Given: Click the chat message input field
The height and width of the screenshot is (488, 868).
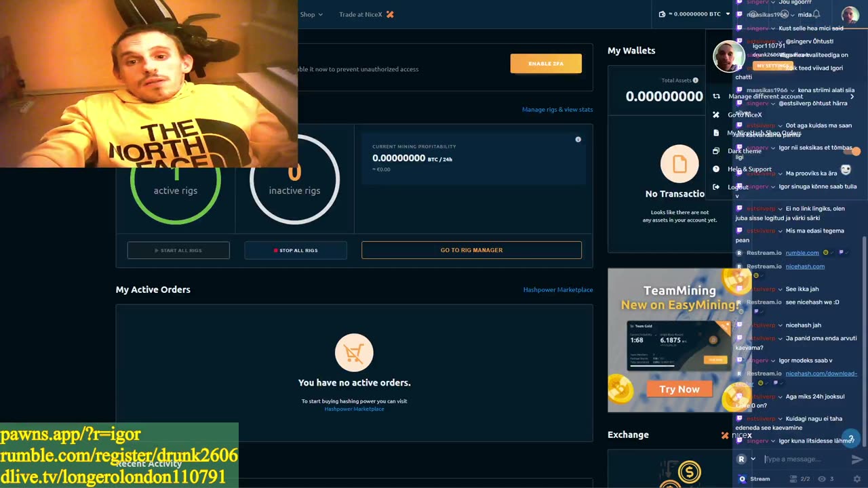Looking at the screenshot, I should pos(804,459).
